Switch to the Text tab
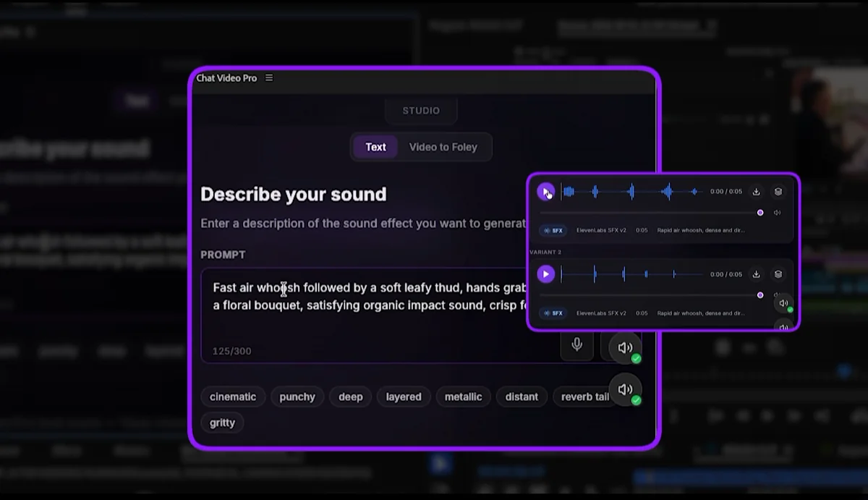The height and width of the screenshot is (500, 868). pos(375,147)
